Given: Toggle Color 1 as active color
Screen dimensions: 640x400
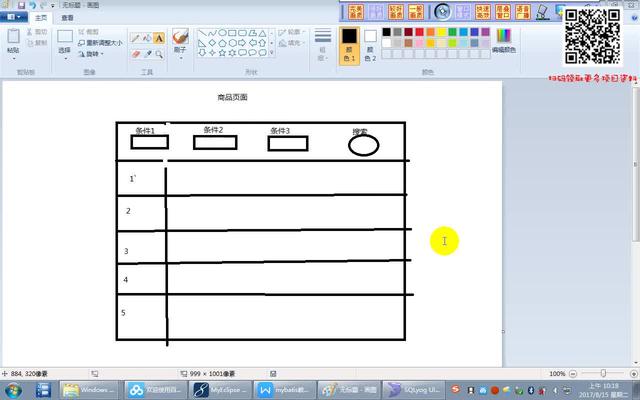Looking at the screenshot, I should pos(349,44).
